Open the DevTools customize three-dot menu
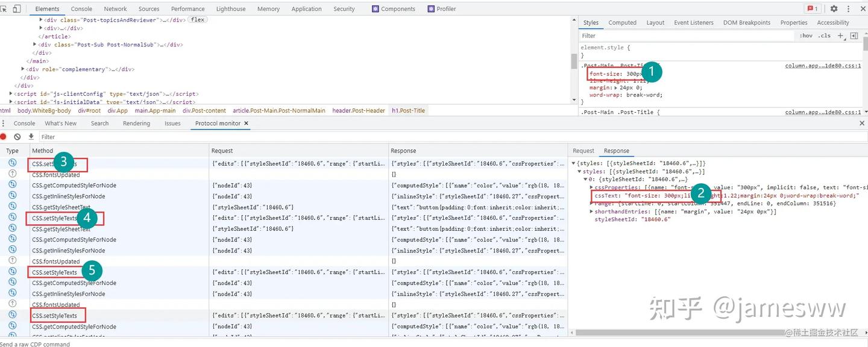 (847, 9)
